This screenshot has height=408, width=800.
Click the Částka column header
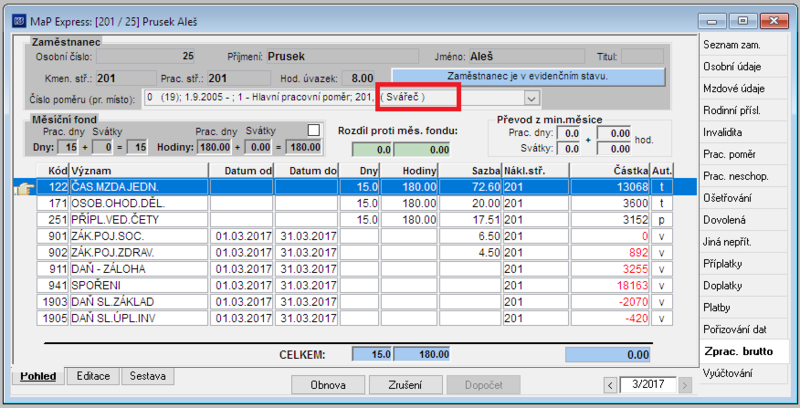click(610, 170)
